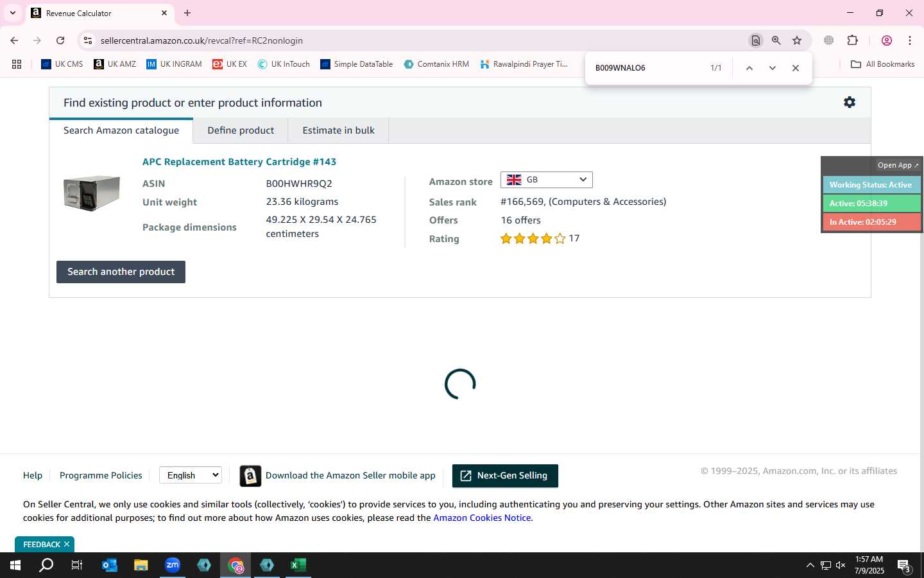This screenshot has height=578, width=924.
Task: Open the notification center icon
Action: pos(905,566)
